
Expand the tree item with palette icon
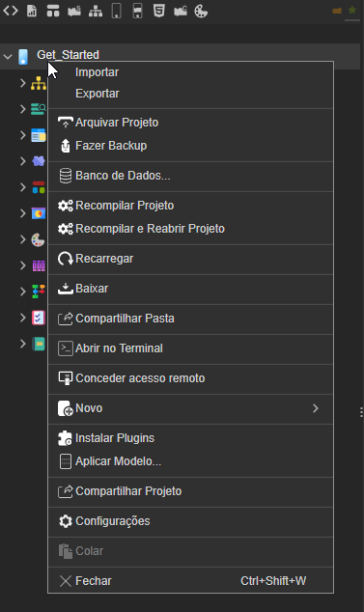[x=23, y=239]
